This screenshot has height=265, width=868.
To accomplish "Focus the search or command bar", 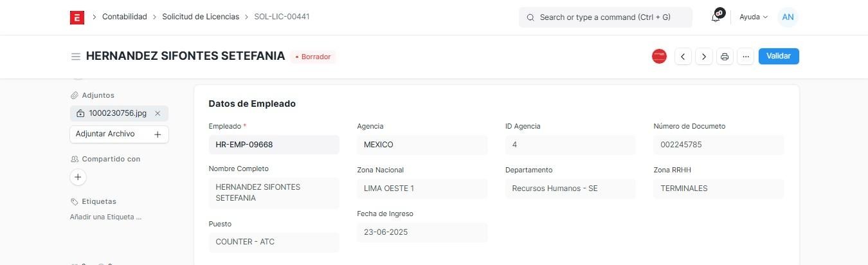I will [x=606, y=17].
